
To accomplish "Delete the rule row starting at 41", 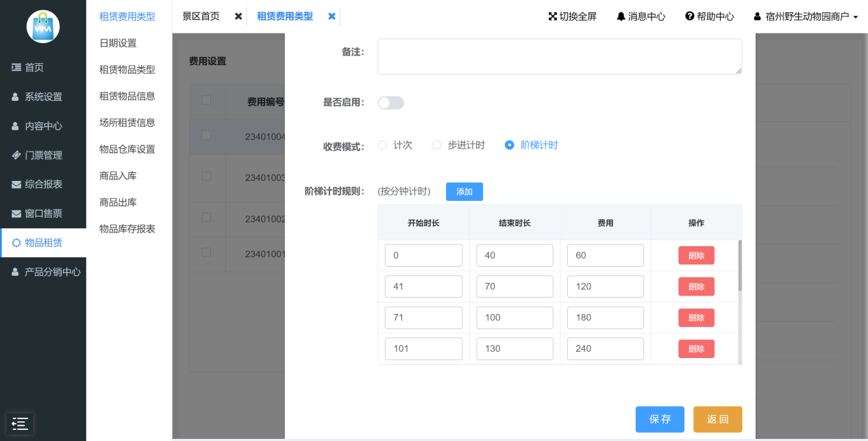I will (x=696, y=287).
